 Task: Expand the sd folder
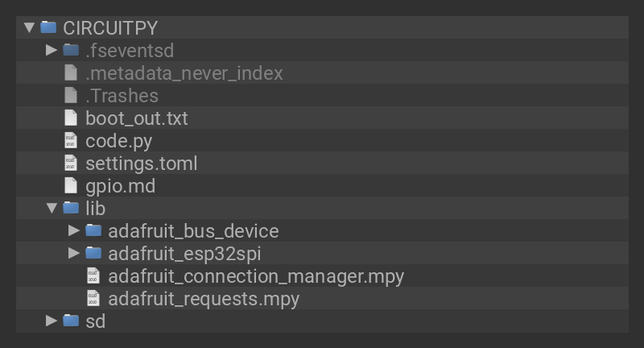pos(52,321)
